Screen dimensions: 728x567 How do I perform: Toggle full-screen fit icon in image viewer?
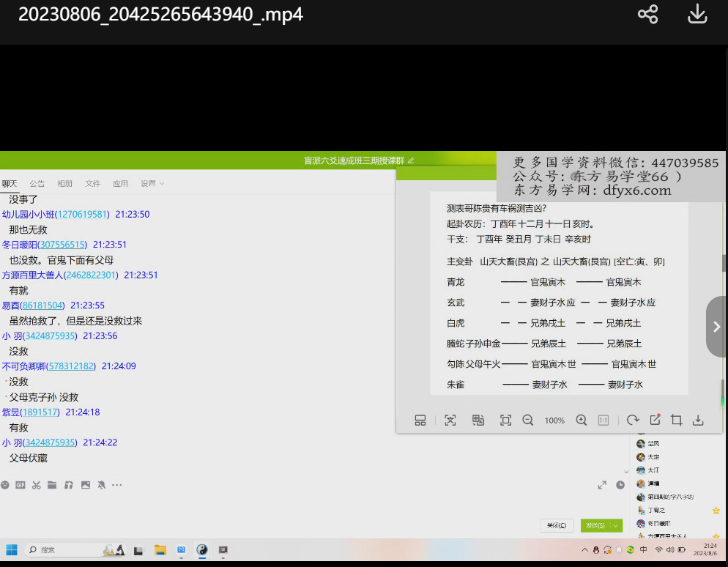point(505,420)
